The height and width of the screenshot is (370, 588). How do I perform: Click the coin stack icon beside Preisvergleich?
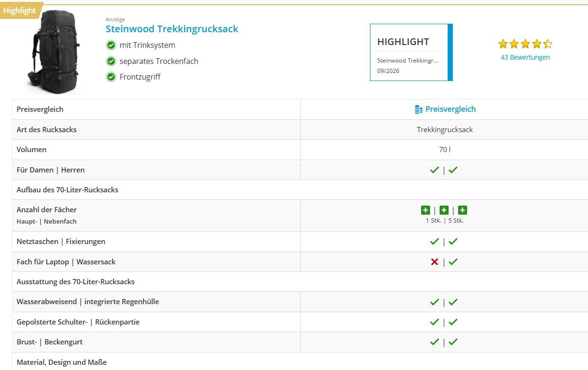click(x=418, y=109)
